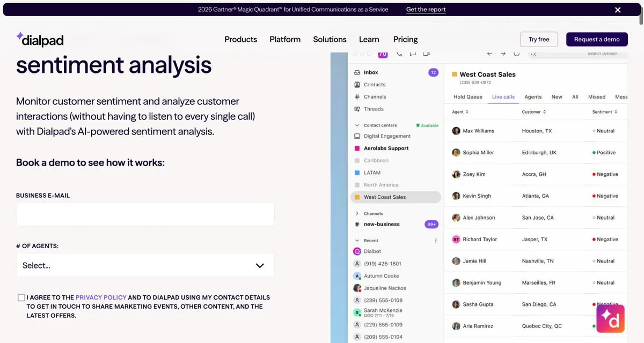Click the purple 12 Inbox badge

(x=434, y=72)
